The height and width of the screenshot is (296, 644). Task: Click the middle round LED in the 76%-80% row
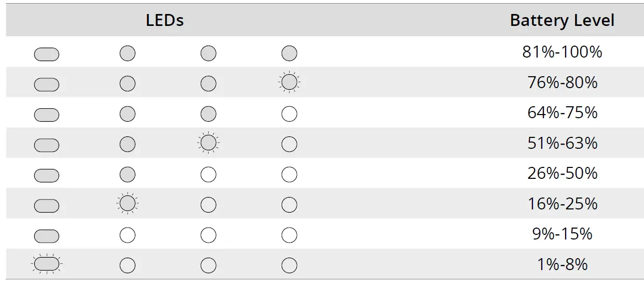[x=208, y=83]
